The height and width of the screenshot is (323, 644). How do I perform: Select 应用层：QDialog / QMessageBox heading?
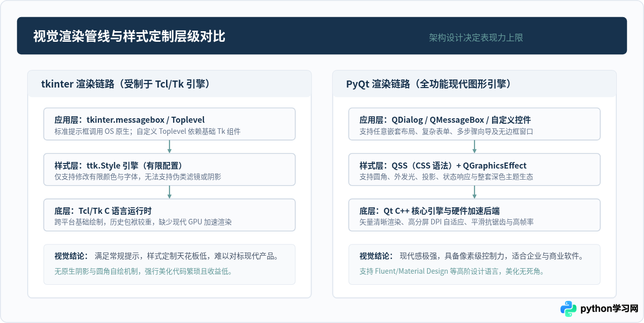[445, 120]
